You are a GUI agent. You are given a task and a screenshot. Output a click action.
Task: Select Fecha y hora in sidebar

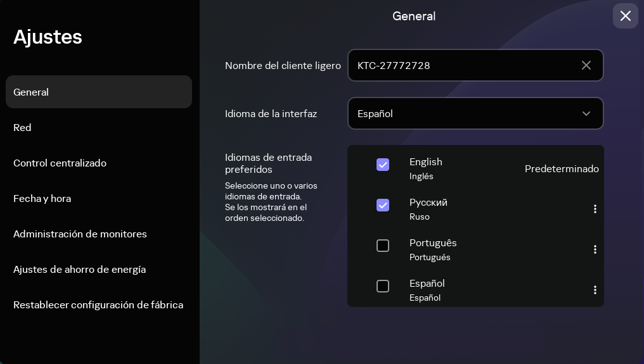[42, 198]
